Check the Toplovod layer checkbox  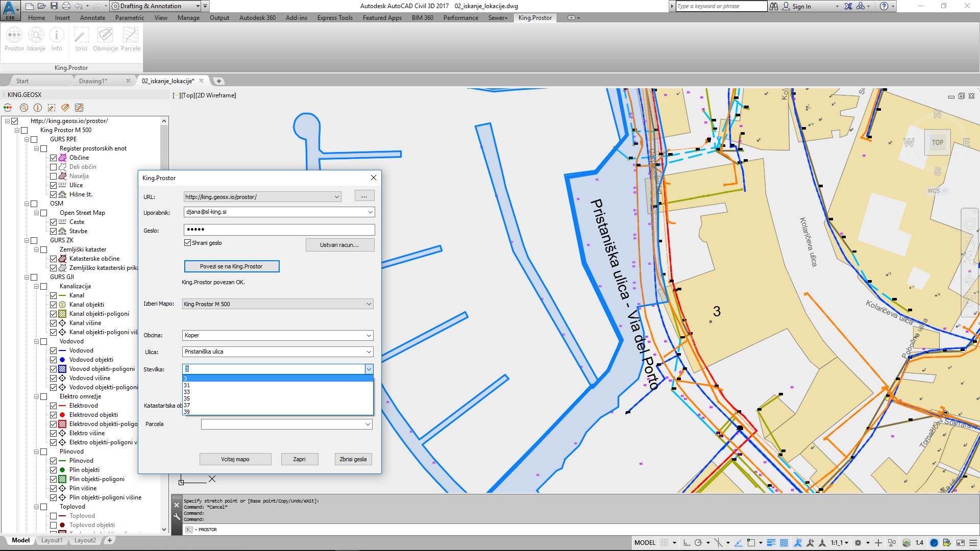point(53,516)
